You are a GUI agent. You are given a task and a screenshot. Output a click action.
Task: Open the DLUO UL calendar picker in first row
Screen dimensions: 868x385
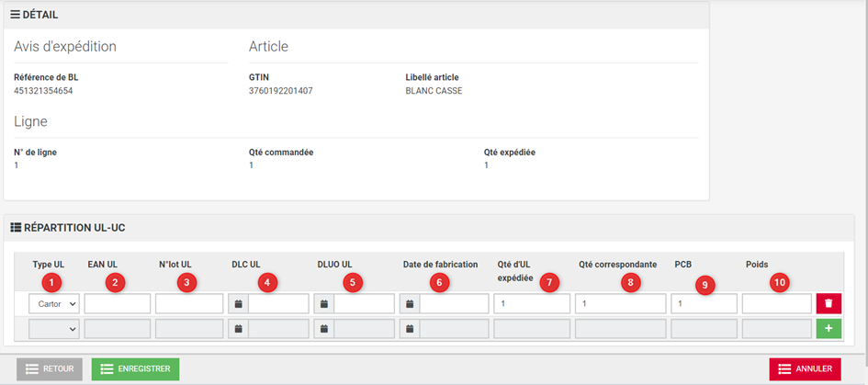(x=323, y=304)
